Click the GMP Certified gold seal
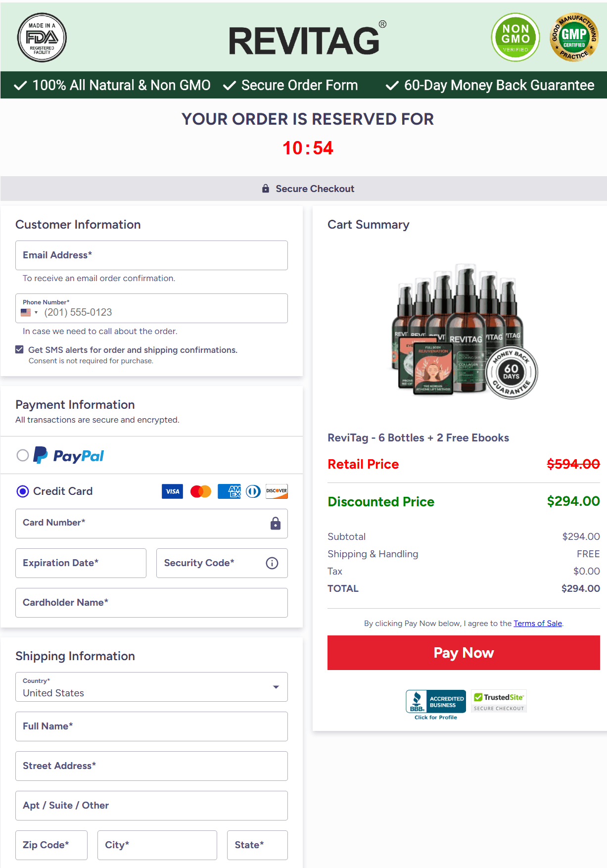The height and width of the screenshot is (868, 607). point(574,38)
